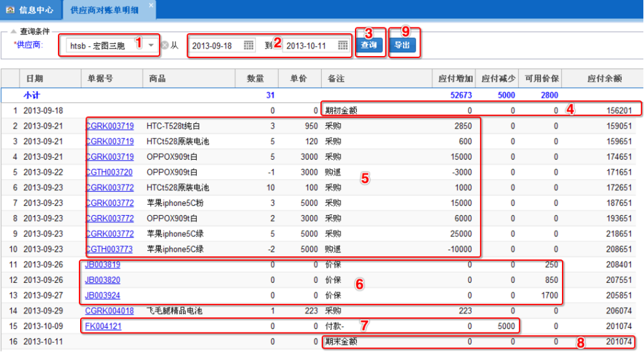Open document link CGRK004018
This screenshot has width=644, height=352.
coord(109,311)
